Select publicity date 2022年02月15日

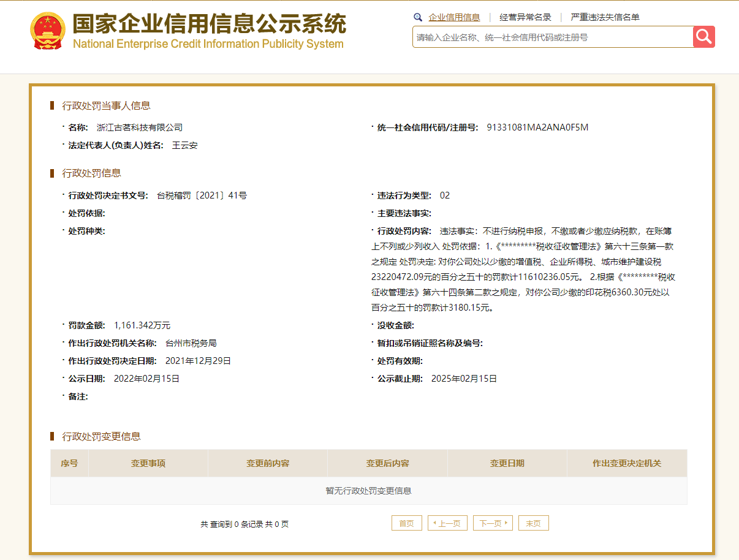coord(146,379)
